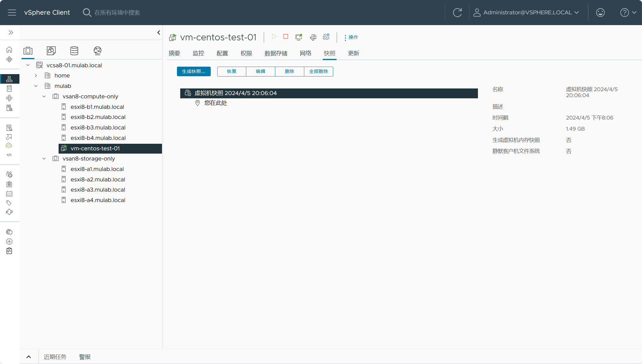The image size is (642, 364).
Task: Expand the left sidebar with double chevron
Action: tap(11, 32)
